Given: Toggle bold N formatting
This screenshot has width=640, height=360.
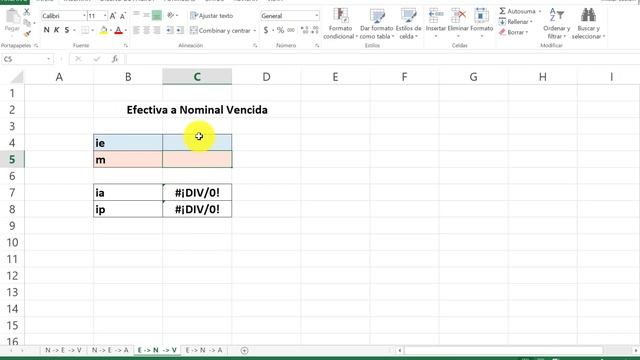Looking at the screenshot, I should pyautogui.click(x=47, y=30).
